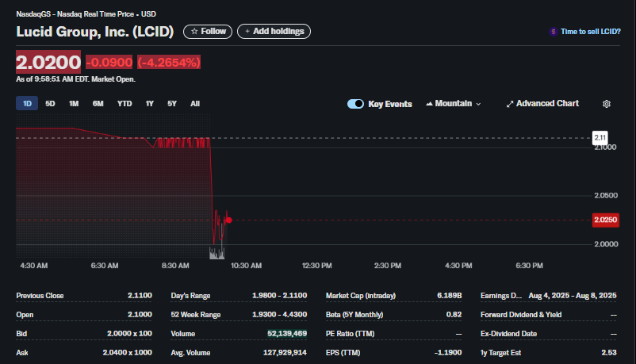This screenshot has height=364, width=636.
Task: Click the PE Ratio (TTM) label
Action: 350,334
